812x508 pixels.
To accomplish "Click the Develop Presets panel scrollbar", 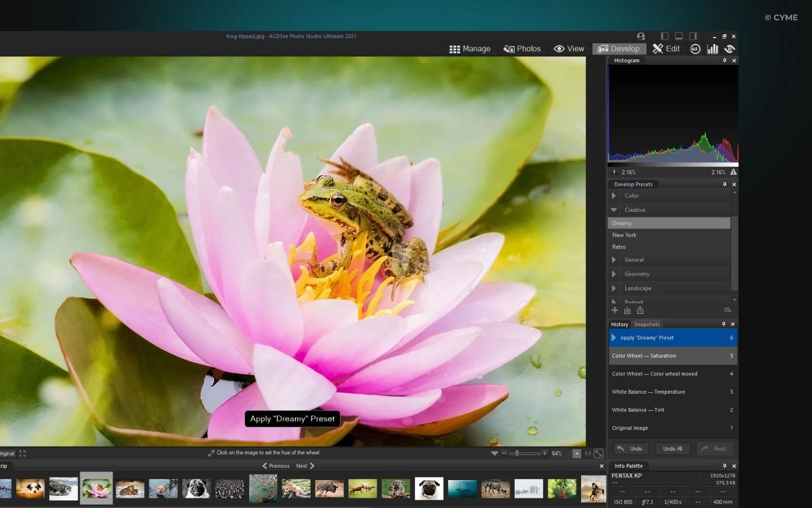I will pos(734,252).
